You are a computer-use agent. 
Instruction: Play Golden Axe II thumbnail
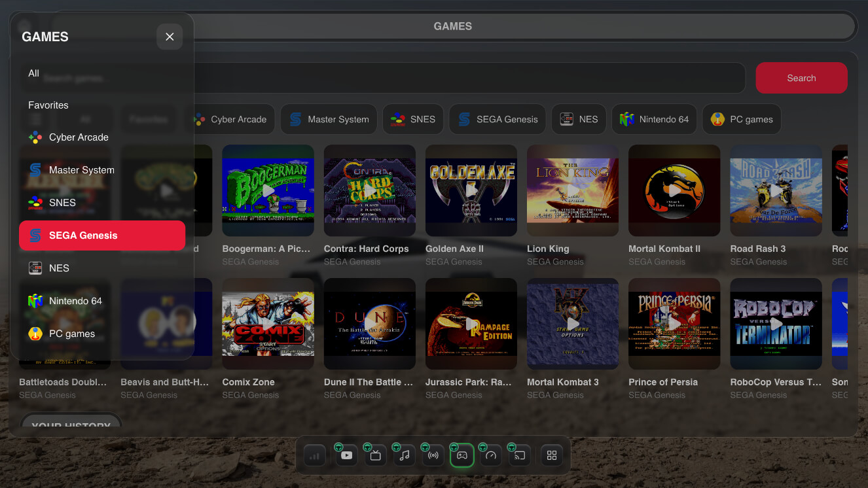point(471,190)
